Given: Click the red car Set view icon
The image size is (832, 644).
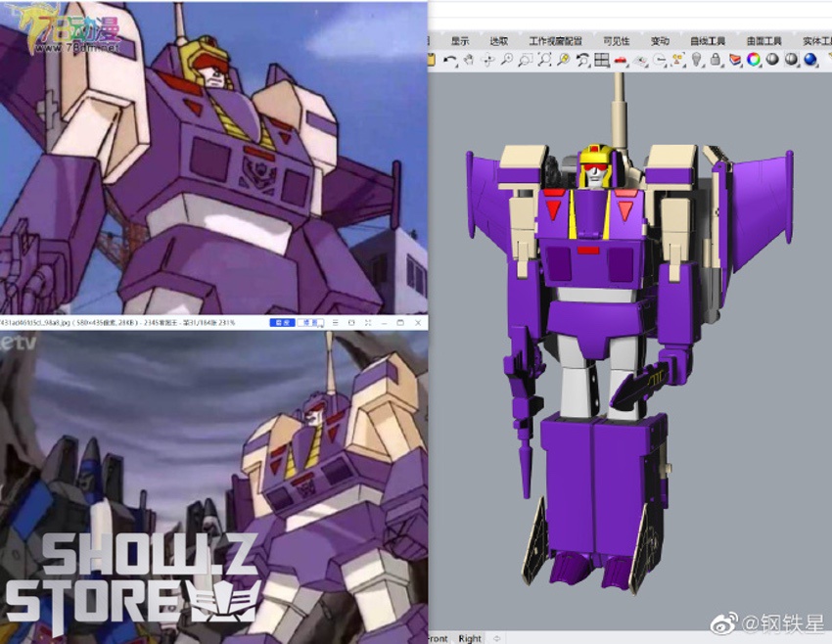Looking at the screenshot, I should 621,61.
